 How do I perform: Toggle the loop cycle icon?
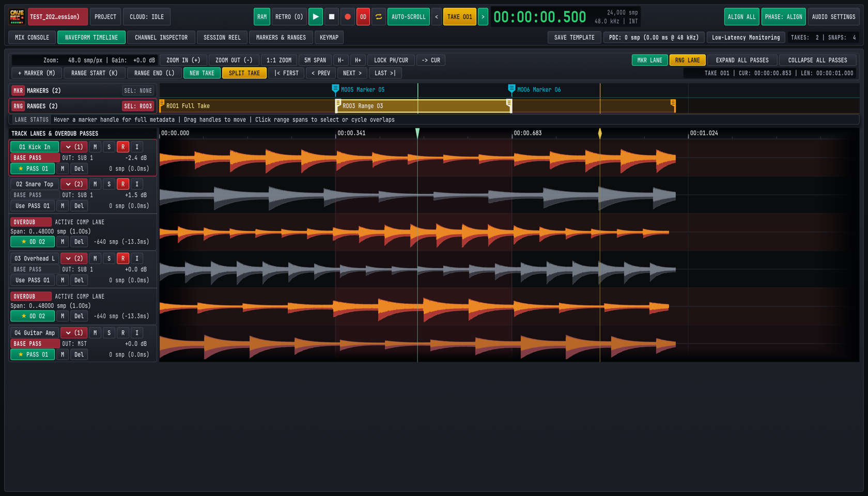pyautogui.click(x=379, y=17)
